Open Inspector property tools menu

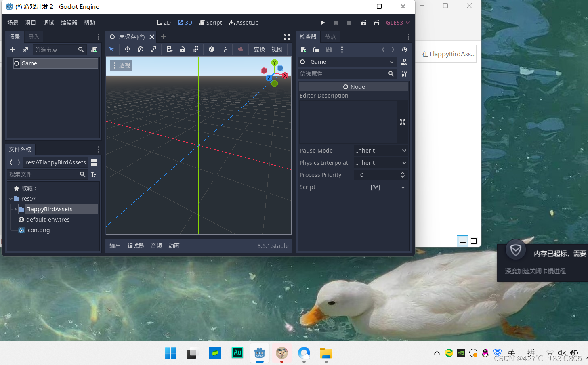tap(404, 74)
